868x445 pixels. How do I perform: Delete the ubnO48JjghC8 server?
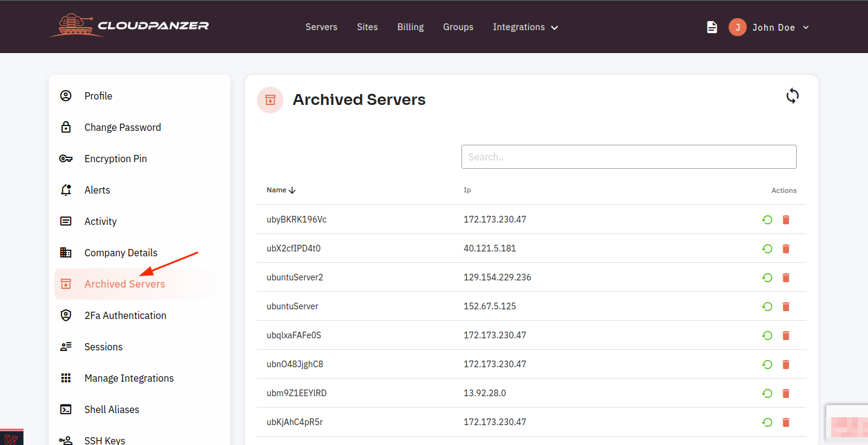tap(786, 364)
